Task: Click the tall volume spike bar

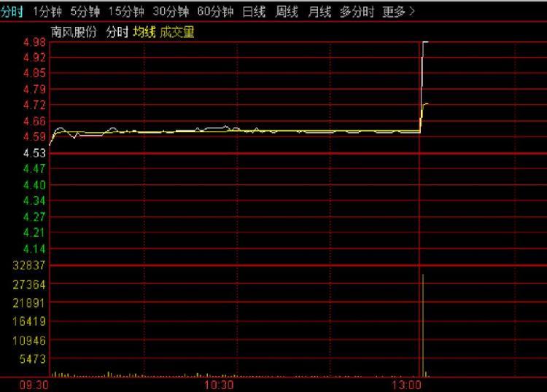Action: [423, 326]
